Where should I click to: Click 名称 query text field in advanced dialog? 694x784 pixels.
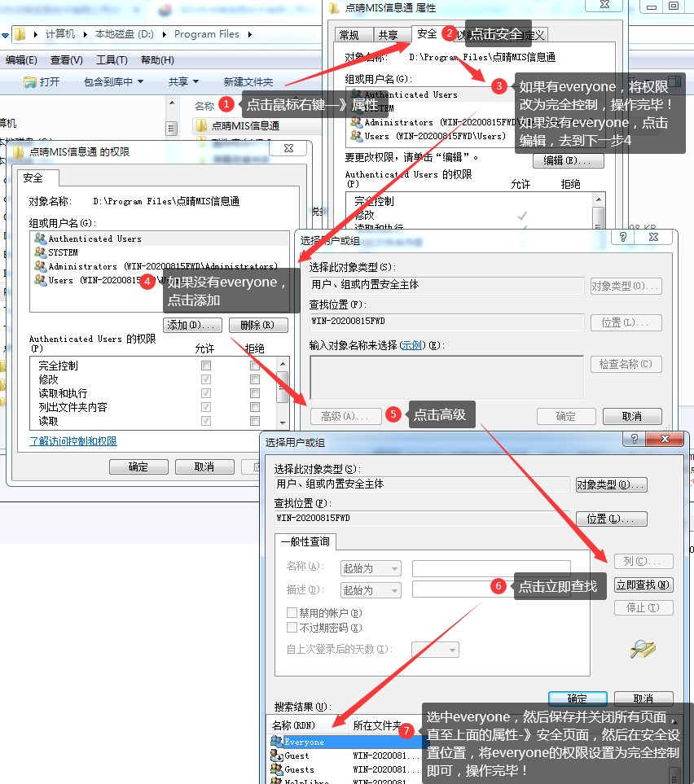(x=491, y=568)
